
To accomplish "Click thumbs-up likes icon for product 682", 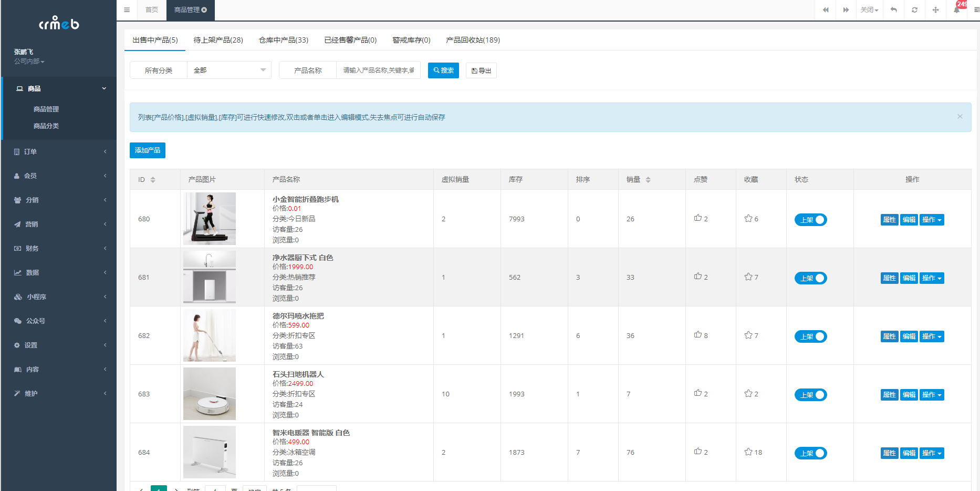I will (698, 335).
